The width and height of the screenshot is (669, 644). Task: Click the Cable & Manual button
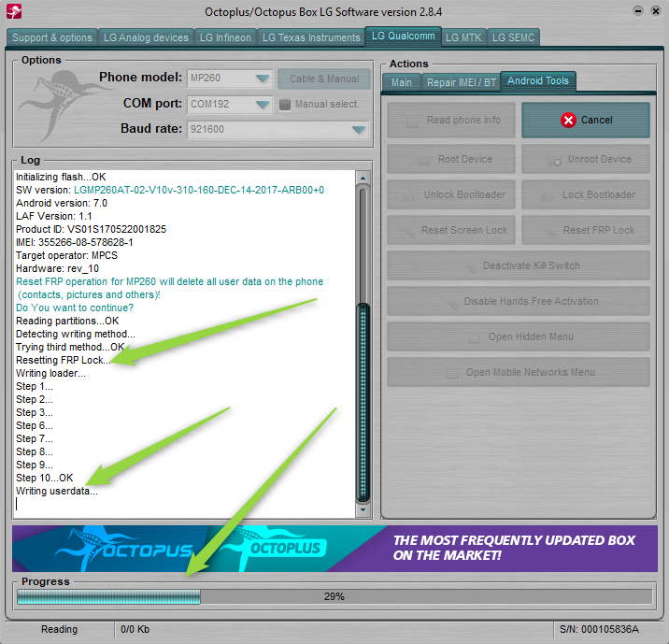pos(324,79)
